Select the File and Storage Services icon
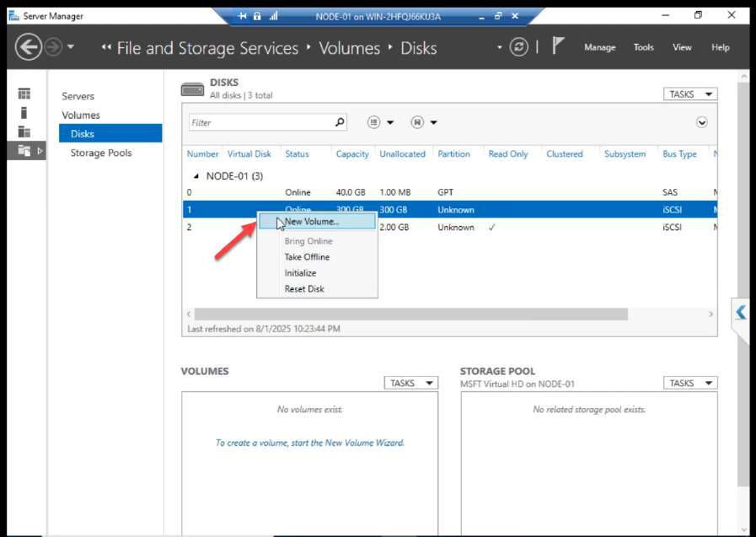This screenshot has width=756, height=537. tap(26, 150)
